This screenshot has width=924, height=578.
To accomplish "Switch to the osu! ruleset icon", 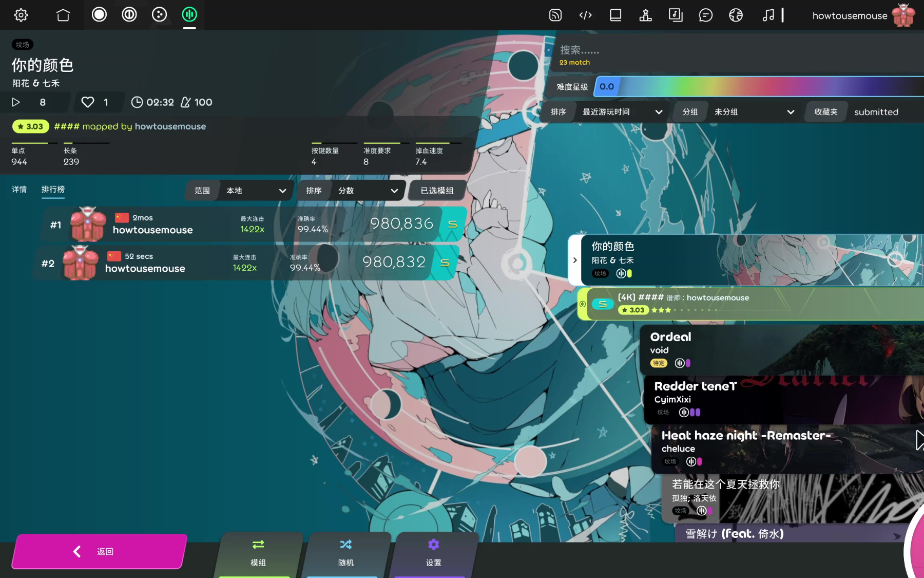I will (99, 14).
